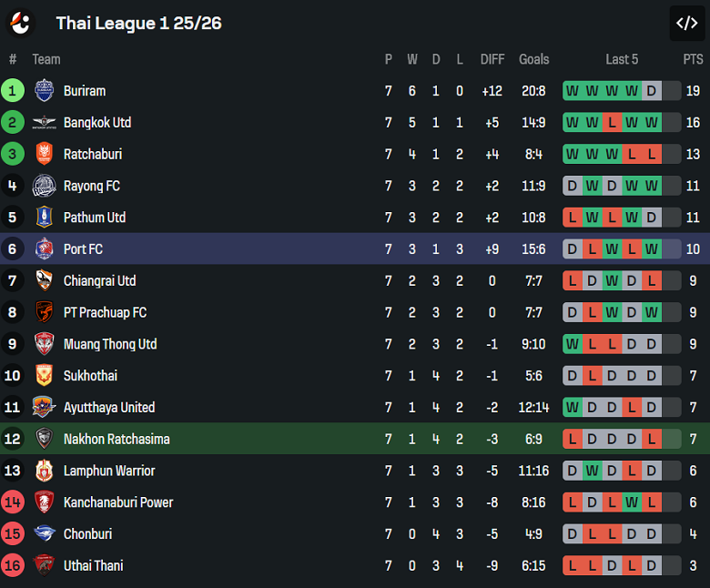Click the Chonburi club crest
The height and width of the screenshot is (588, 710).
click(x=44, y=534)
